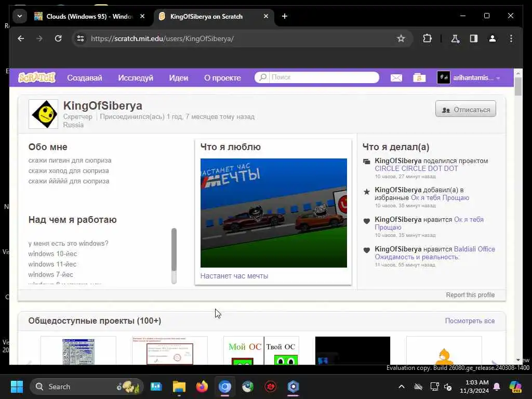
Task: Go back with the browser back arrow
Action: (x=21, y=38)
